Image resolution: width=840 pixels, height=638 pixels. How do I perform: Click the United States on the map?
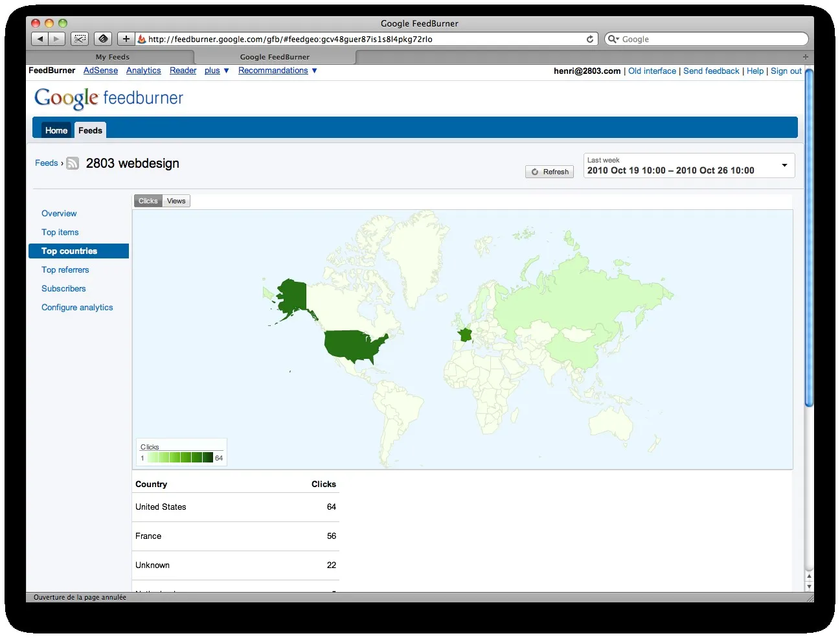click(354, 345)
